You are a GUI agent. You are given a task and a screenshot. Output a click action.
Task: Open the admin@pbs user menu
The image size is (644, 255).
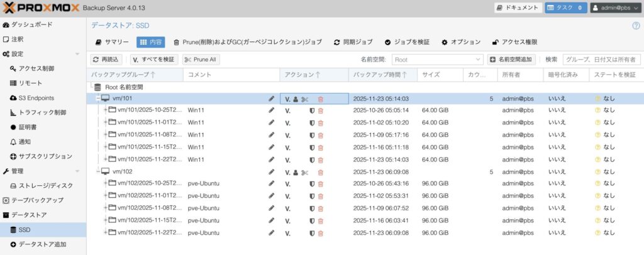614,8
